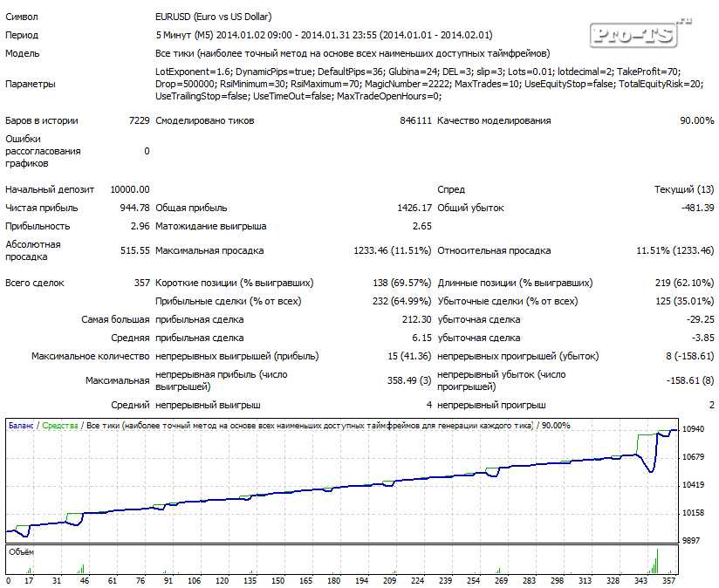719x588 pixels.
Task: Click the net profit value 944.78
Action: [135, 208]
